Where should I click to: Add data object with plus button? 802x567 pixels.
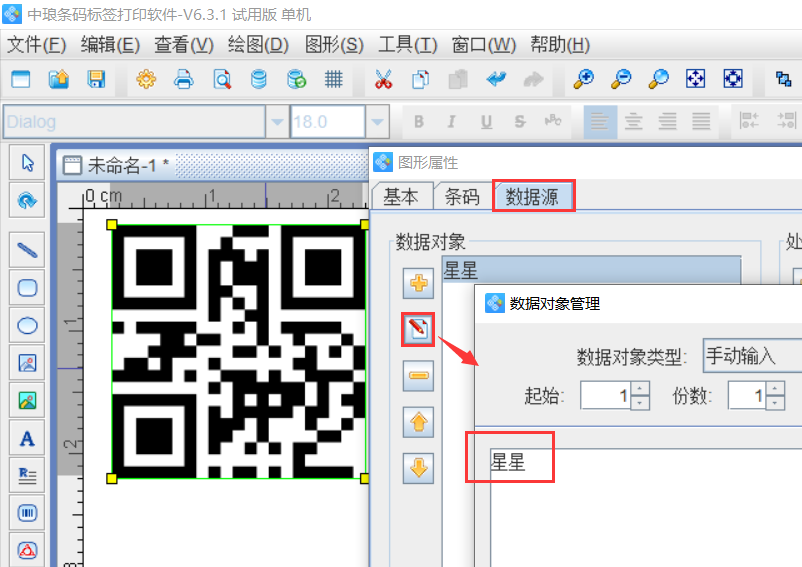point(418,283)
